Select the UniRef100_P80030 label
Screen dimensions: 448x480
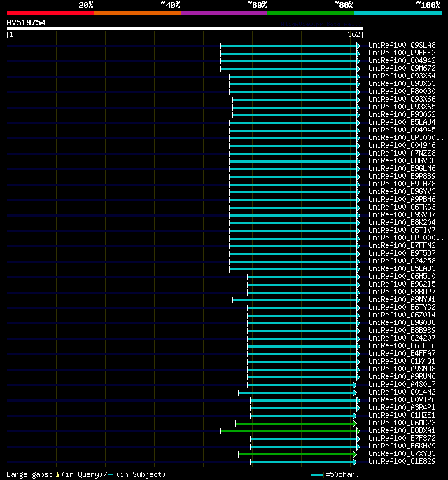click(402, 91)
